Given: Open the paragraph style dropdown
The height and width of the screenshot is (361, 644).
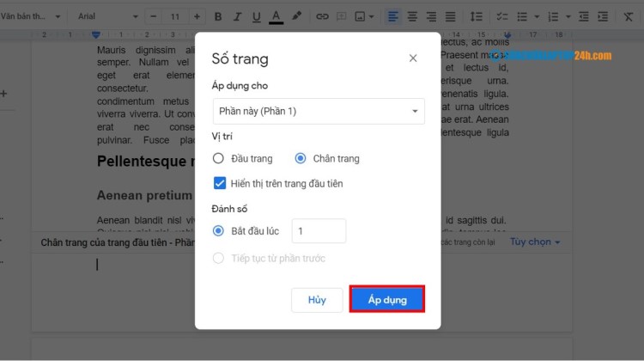Looking at the screenshot, I should tap(30, 16).
